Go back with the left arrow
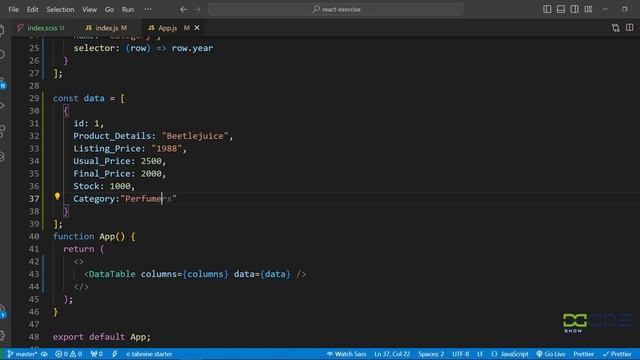Image resolution: width=640 pixels, height=360 pixels. 184,9
